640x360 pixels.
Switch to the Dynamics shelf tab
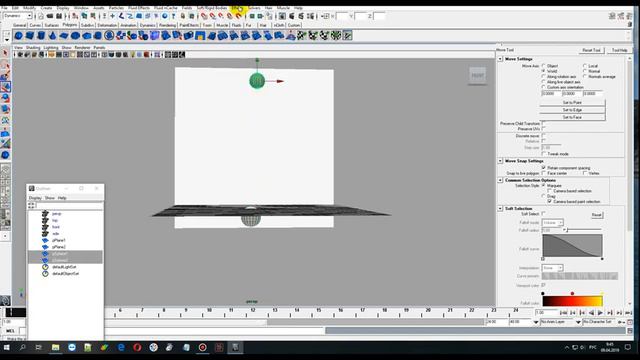click(x=147, y=25)
